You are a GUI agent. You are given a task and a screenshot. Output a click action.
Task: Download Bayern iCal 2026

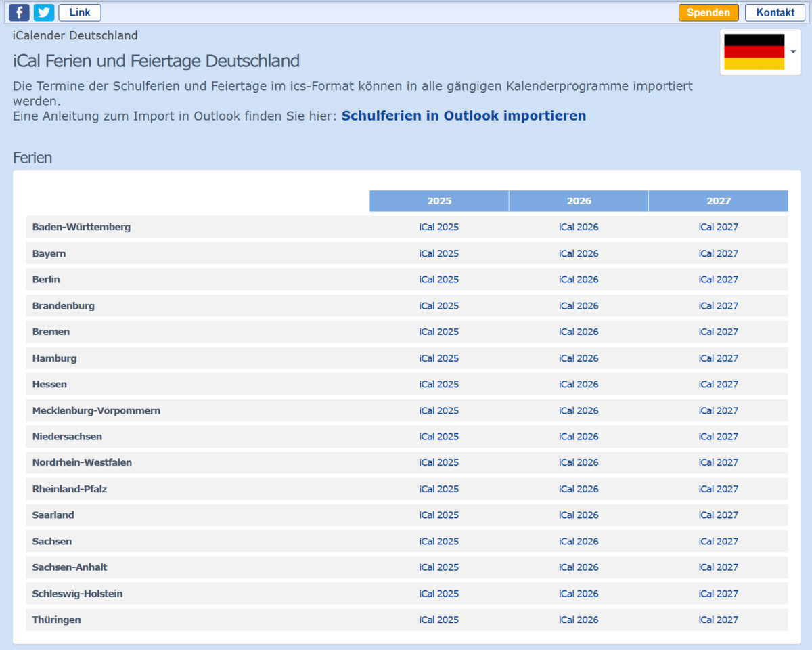click(x=579, y=253)
